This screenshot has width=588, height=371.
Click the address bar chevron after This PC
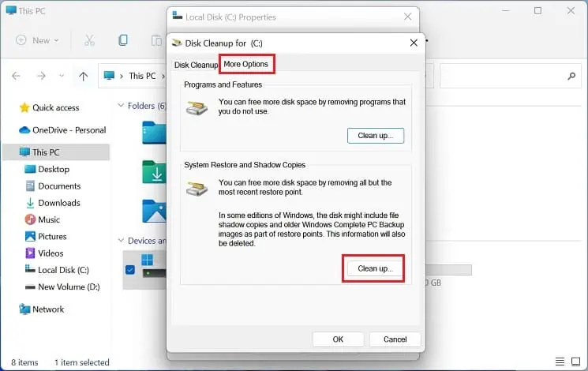[x=163, y=76]
